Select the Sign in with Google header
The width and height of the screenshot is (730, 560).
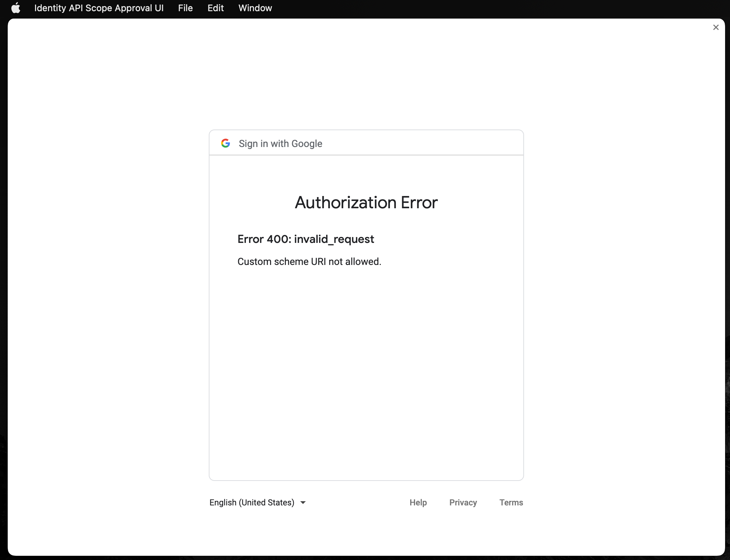pos(280,143)
